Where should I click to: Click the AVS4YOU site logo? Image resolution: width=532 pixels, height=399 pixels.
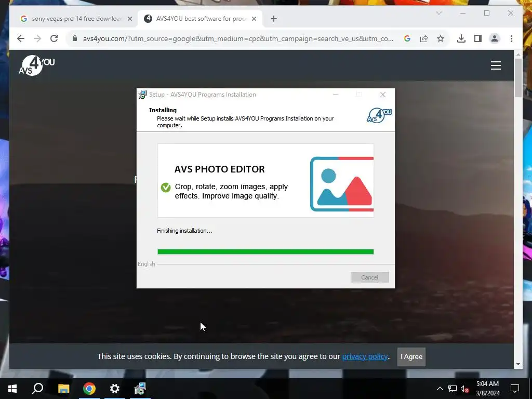coord(37,65)
